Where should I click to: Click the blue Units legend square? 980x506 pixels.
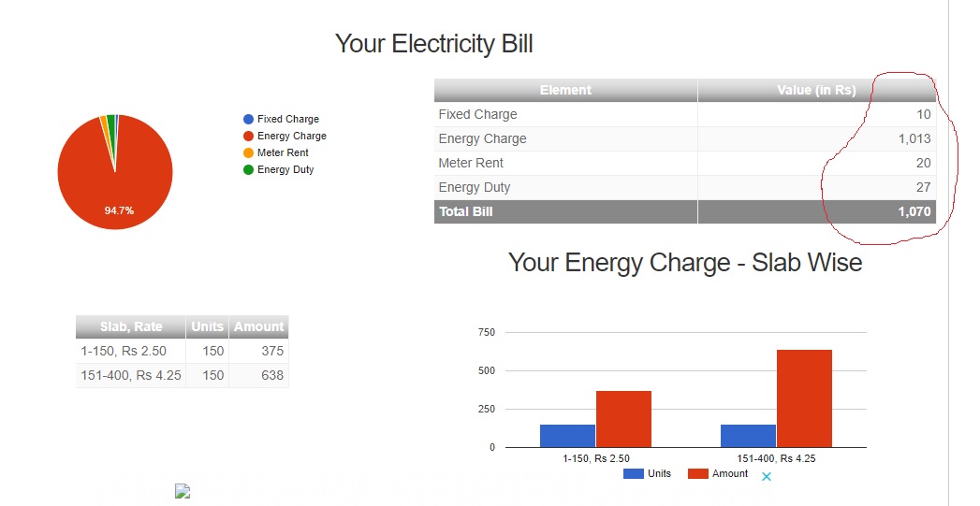[x=633, y=474]
